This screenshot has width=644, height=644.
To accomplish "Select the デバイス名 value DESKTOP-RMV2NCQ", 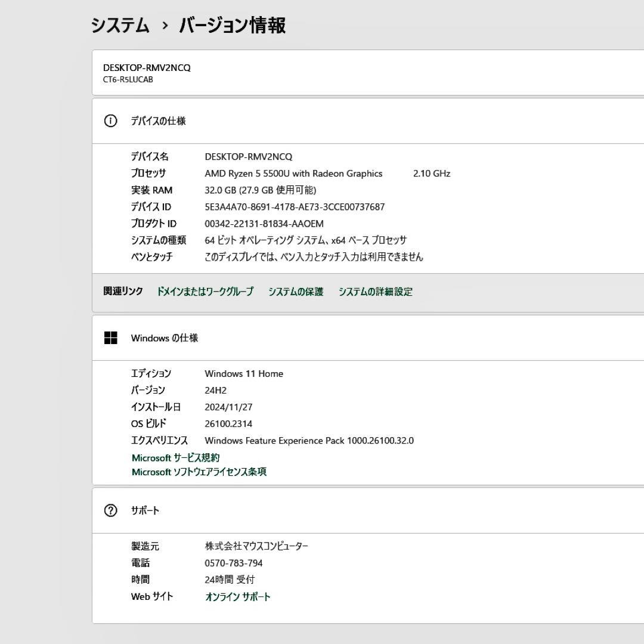I will 249,156.
